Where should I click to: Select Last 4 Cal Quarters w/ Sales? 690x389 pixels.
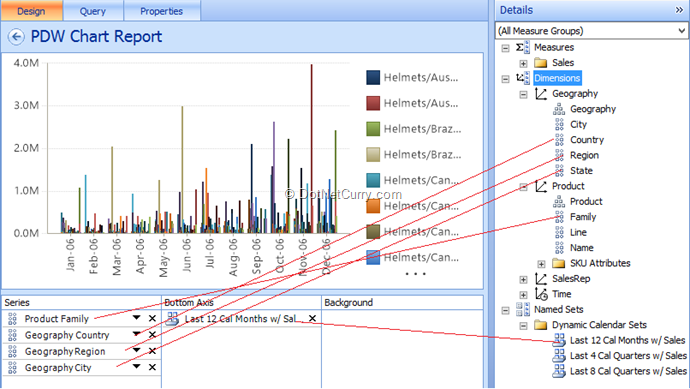click(x=628, y=356)
